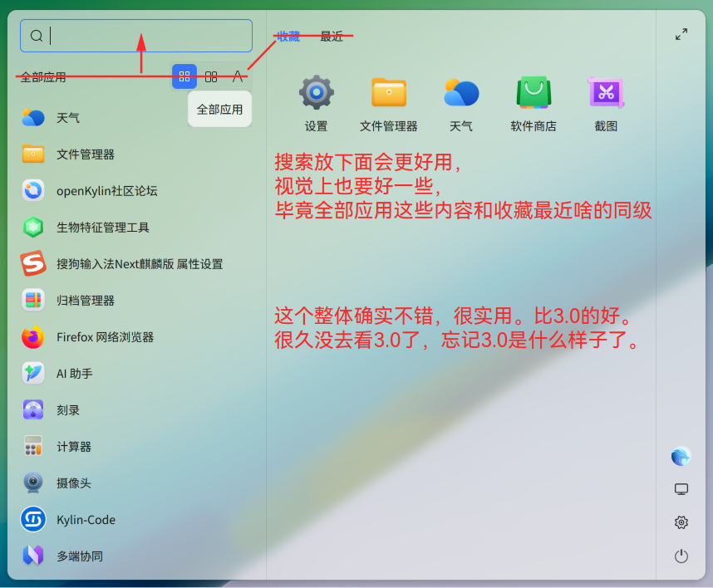This screenshot has width=713, height=588.
Task: Open openKylin社区论坛 from the app list
Action: pos(136,190)
